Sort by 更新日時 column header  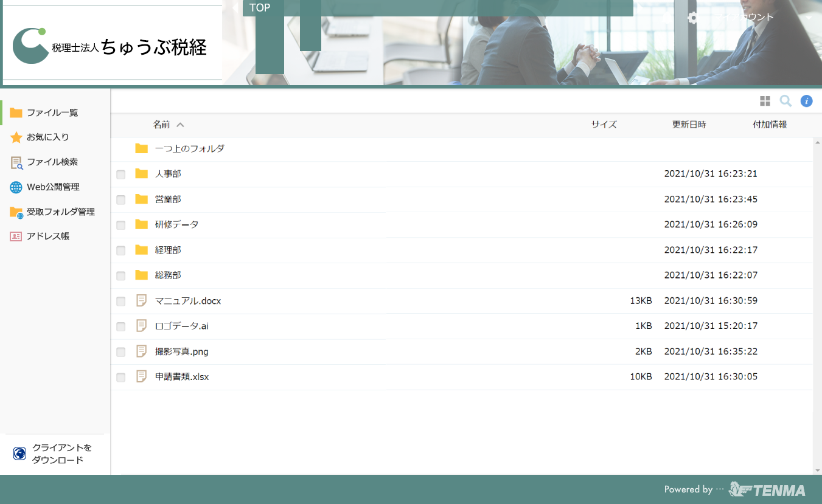(689, 125)
